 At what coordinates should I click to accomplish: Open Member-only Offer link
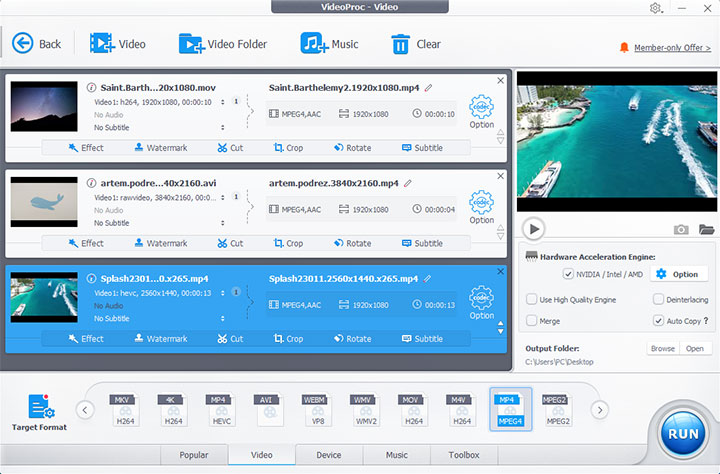(672, 48)
